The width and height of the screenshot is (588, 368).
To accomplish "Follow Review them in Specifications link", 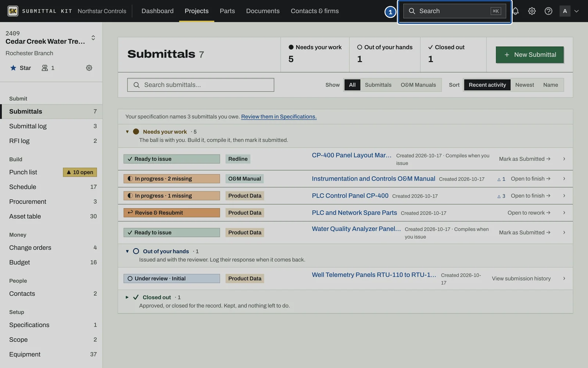I will [x=279, y=117].
